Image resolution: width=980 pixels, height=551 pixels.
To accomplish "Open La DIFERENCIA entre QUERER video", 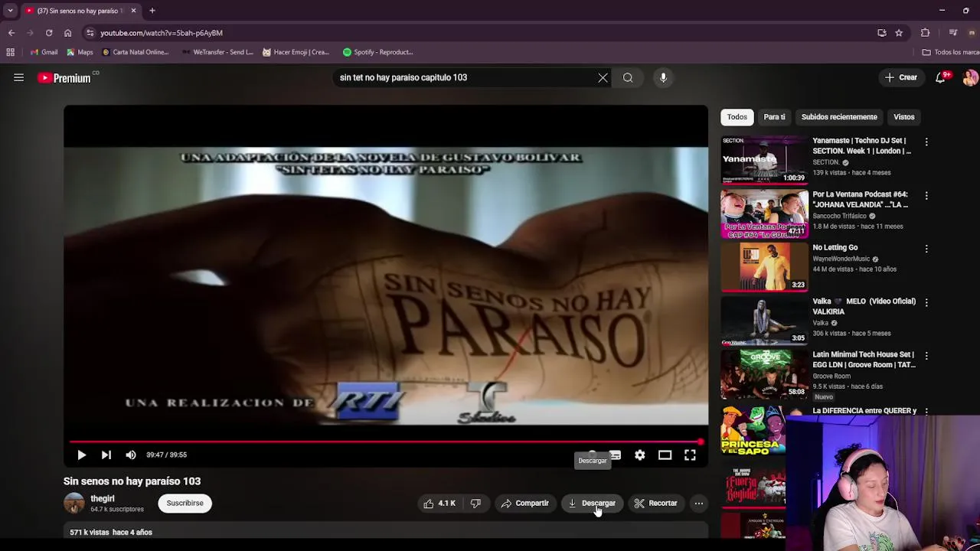I will (864, 411).
